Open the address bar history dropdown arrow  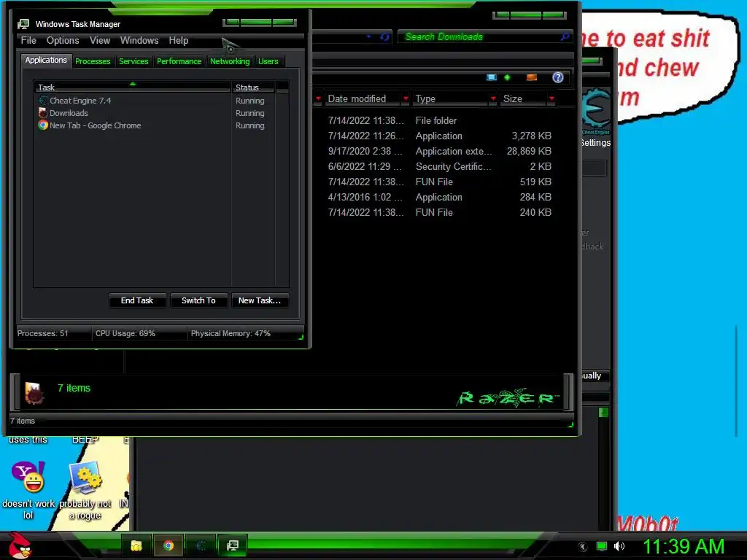(368, 36)
